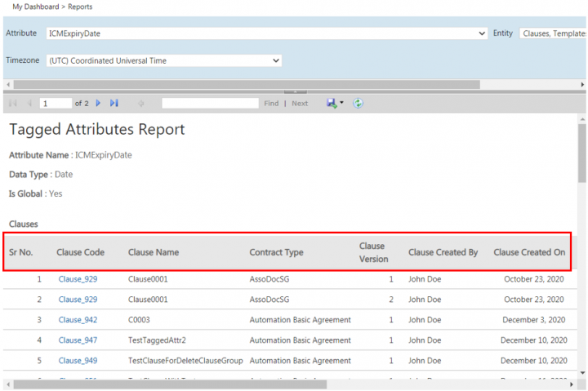Open the export save icon menu
Screen dimensions: 588x391
pos(332,104)
